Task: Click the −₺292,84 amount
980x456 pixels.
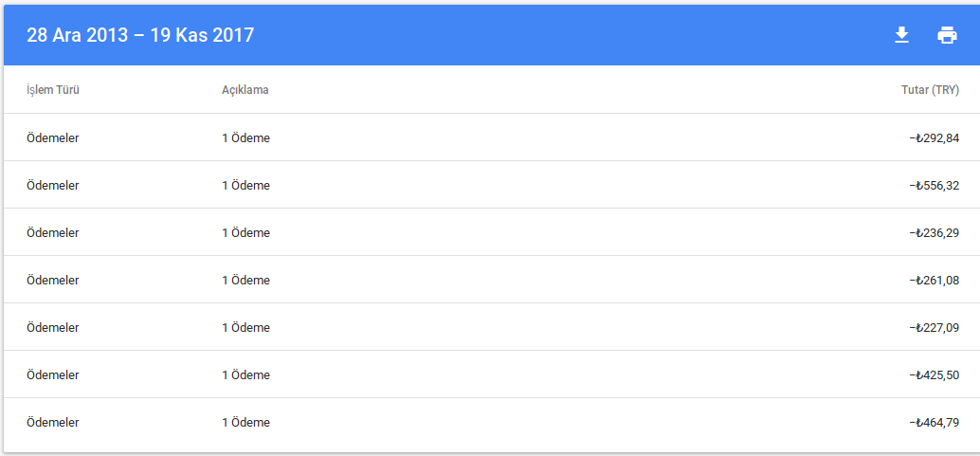Action: tap(935, 138)
